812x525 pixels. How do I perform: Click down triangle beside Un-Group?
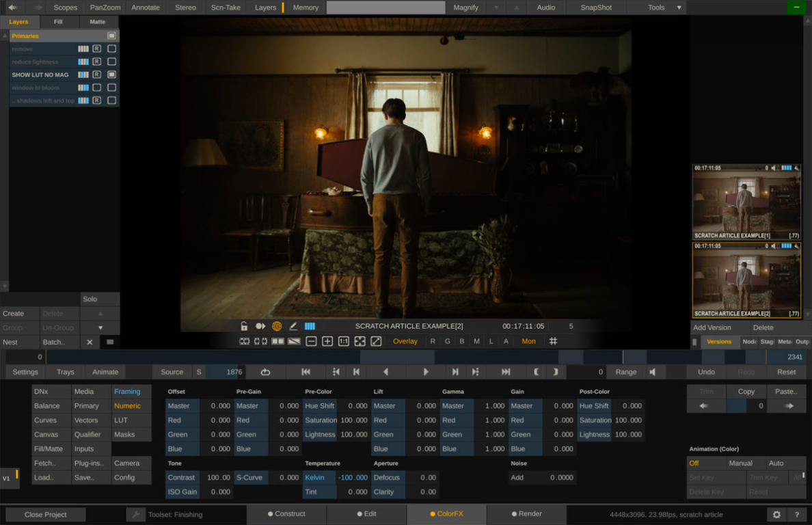click(x=100, y=327)
